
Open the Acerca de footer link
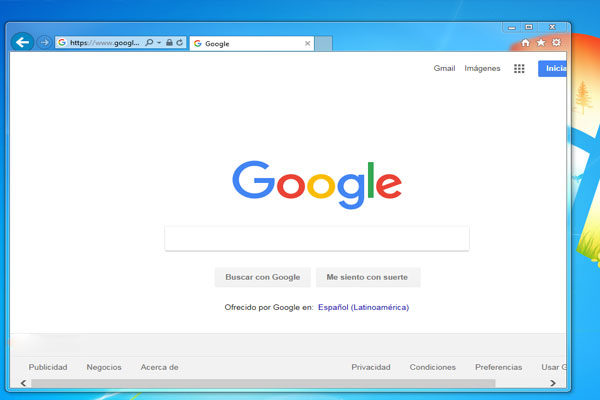point(160,367)
